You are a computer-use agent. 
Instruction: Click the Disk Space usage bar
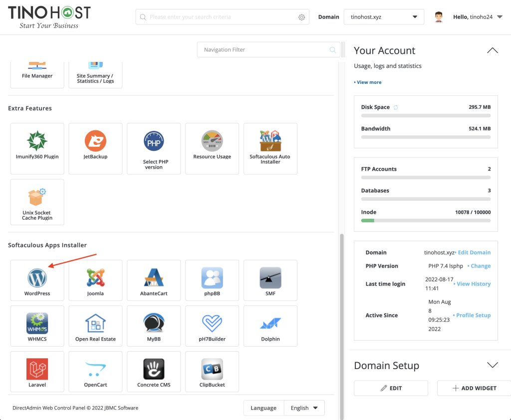tap(426, 115)
